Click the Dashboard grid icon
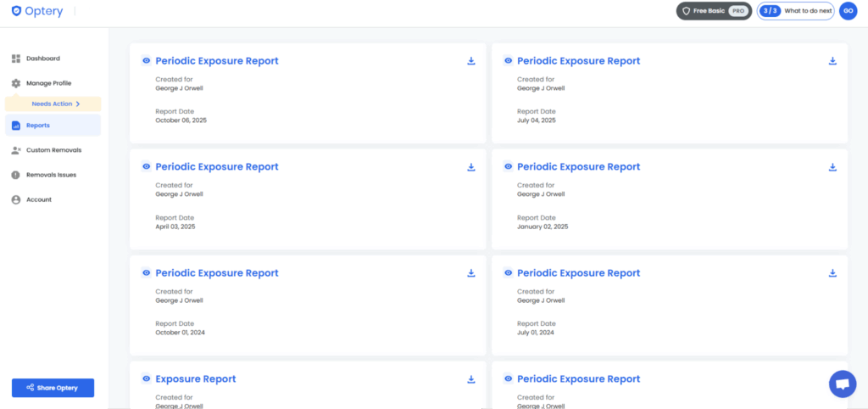 point(16,59)
